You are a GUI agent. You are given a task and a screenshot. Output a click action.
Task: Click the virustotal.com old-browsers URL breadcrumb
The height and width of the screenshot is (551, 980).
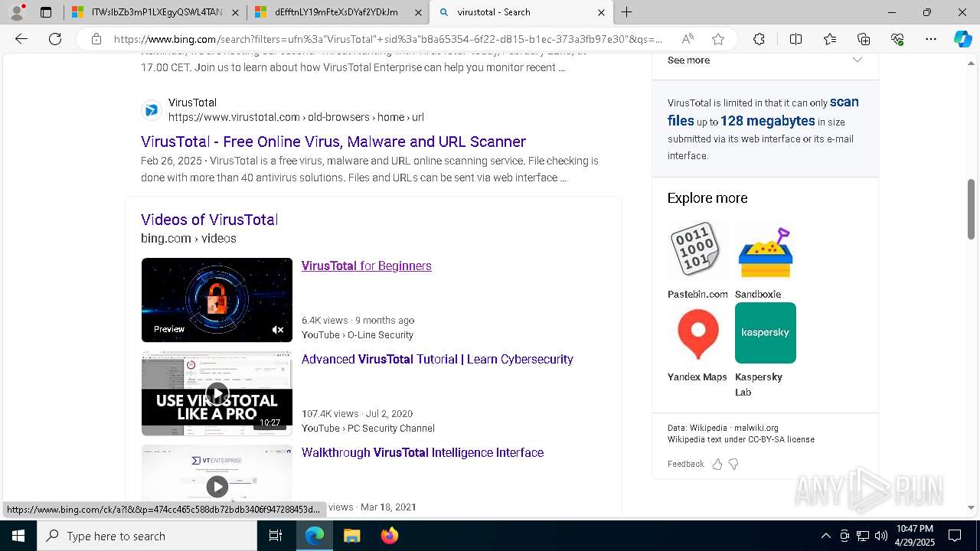tap(296, 117)
